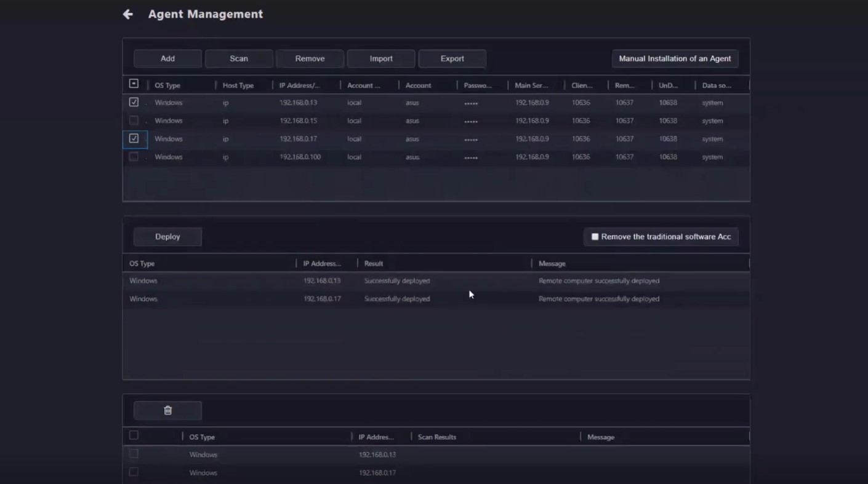
Task: Select all scan results via header checkbox
Action: (x=134, y=435)
